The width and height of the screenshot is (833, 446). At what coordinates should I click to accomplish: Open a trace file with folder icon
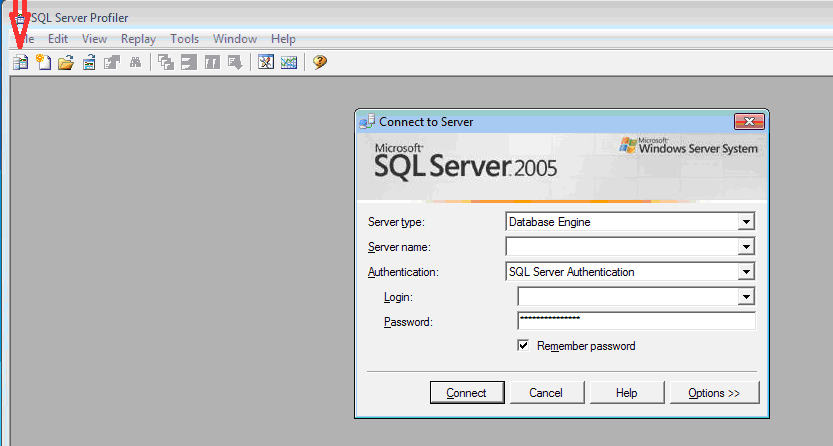coord(66,62)
